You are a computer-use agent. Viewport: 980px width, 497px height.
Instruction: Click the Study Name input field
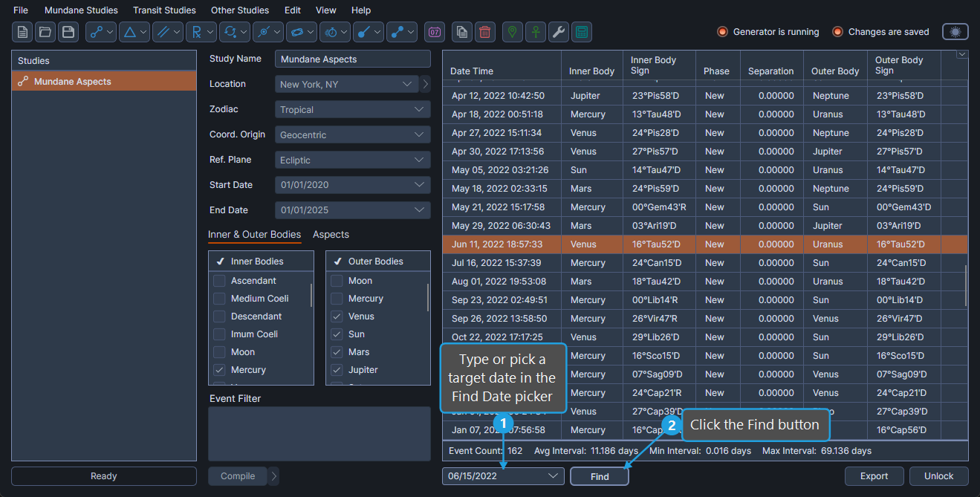[353, 59]
